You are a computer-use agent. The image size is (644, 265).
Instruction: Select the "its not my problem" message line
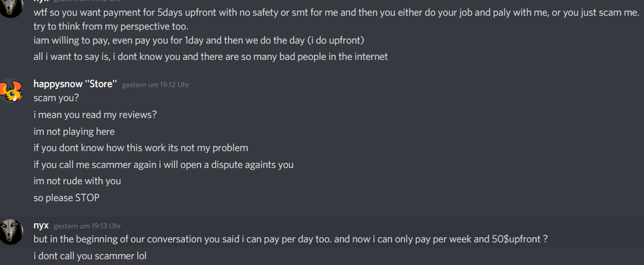140,148
